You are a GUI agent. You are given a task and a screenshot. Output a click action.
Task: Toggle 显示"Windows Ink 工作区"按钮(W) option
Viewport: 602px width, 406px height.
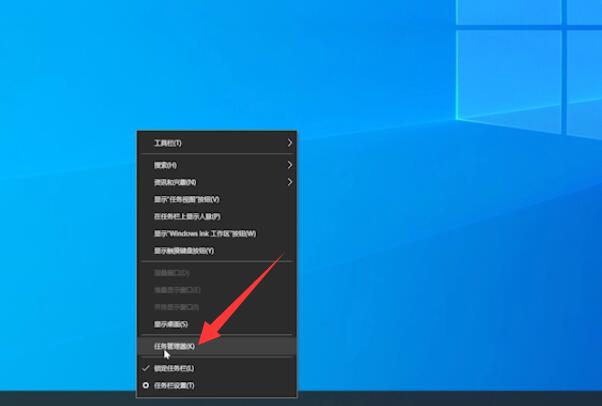[x=217, y=234]
